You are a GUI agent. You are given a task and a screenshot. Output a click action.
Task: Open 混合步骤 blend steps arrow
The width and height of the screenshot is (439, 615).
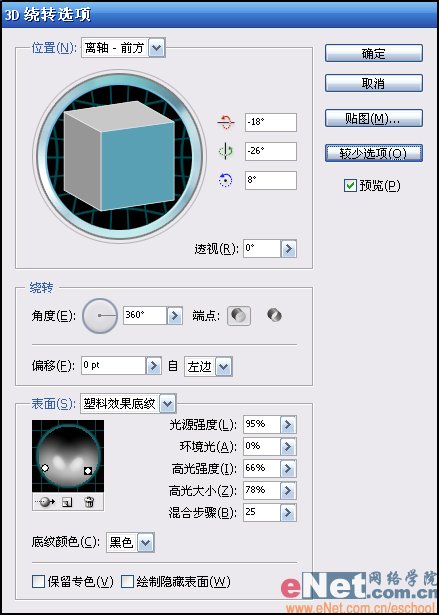pyautogui.click(x=288, y=513)
